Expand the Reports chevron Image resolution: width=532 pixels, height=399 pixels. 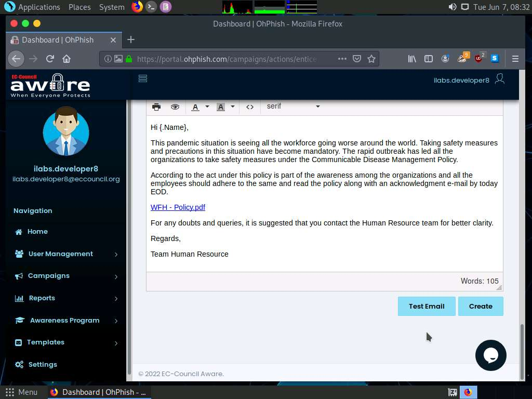coord(116,299)
